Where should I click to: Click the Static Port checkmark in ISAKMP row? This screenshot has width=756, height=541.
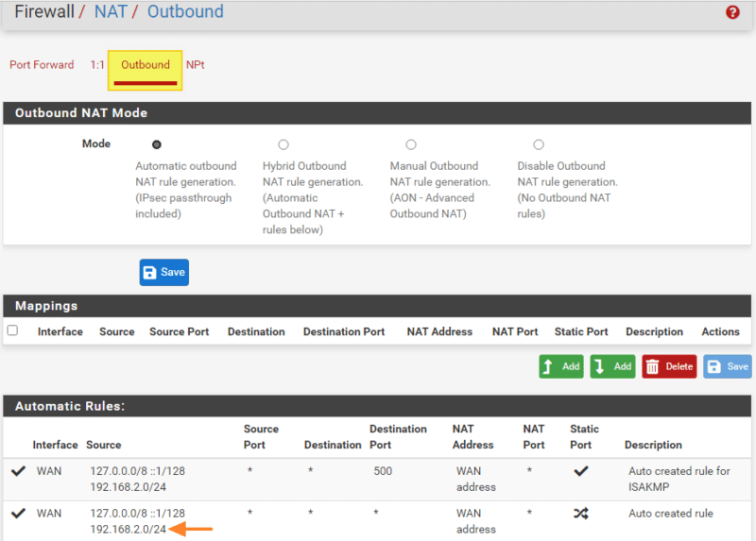pos(581,471)
